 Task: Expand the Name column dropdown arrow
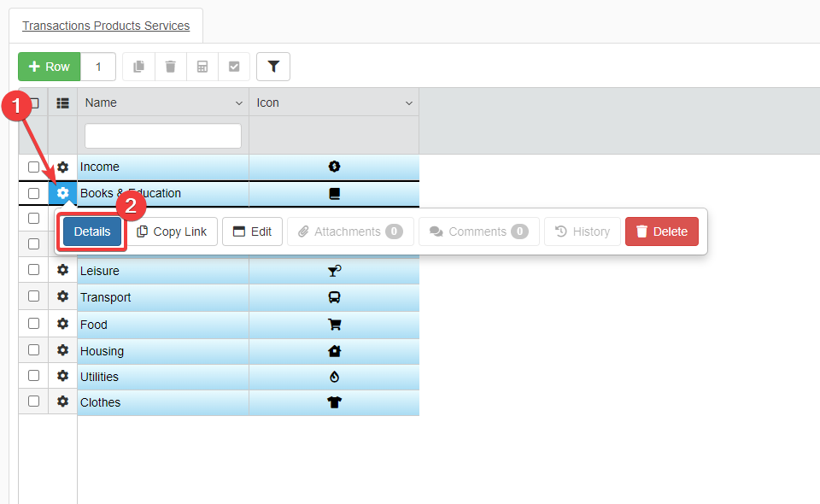pyautogui.click(x=238, y=103)
